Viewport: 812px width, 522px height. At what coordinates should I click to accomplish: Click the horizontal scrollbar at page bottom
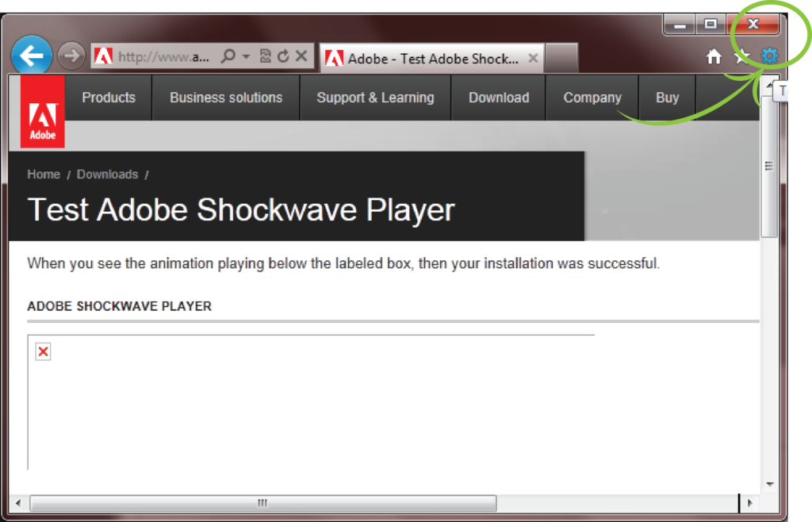262,502
